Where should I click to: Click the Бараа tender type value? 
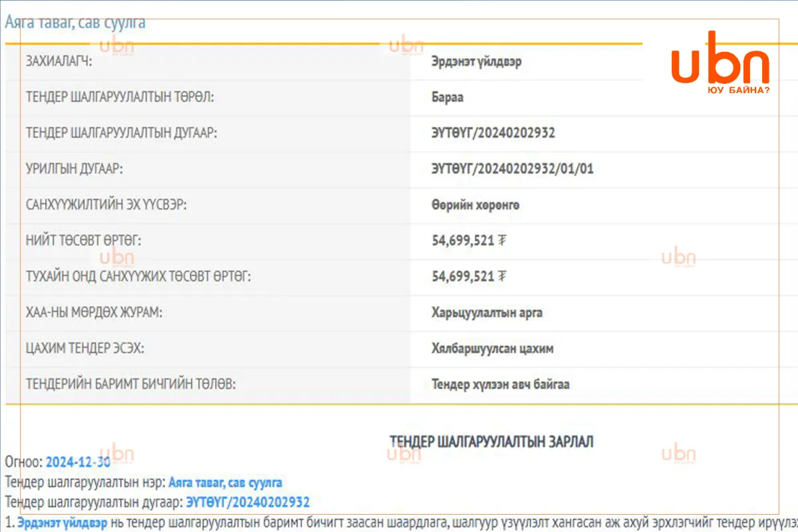(447, 97)
